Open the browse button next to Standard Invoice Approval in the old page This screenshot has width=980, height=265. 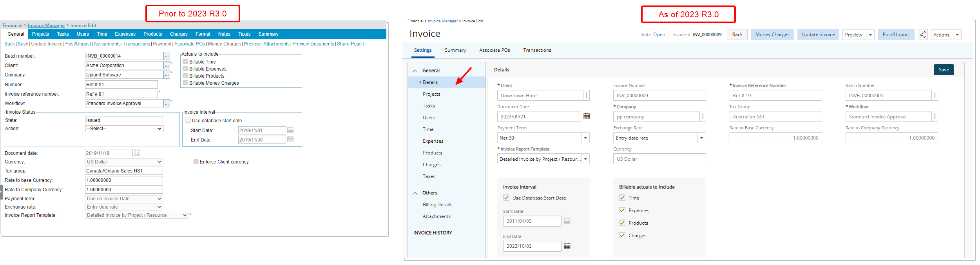click(x=167, y=103)
